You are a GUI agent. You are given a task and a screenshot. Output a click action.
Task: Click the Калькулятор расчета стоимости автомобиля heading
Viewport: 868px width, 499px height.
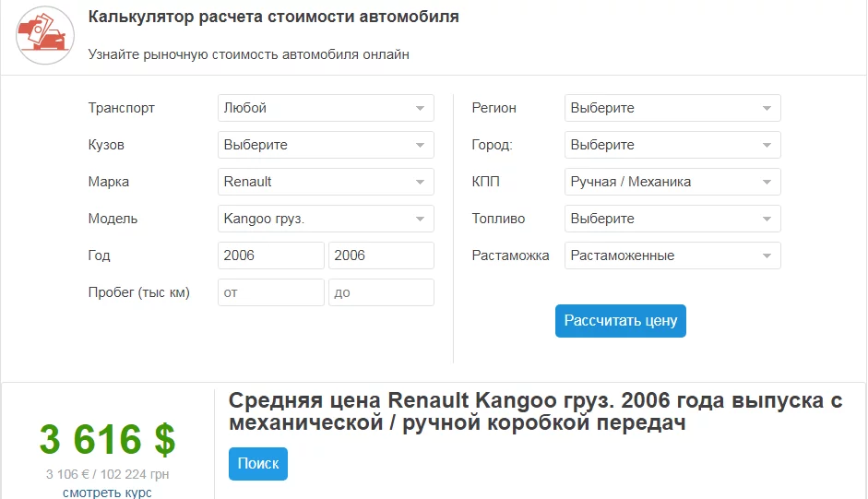point(273,18)
